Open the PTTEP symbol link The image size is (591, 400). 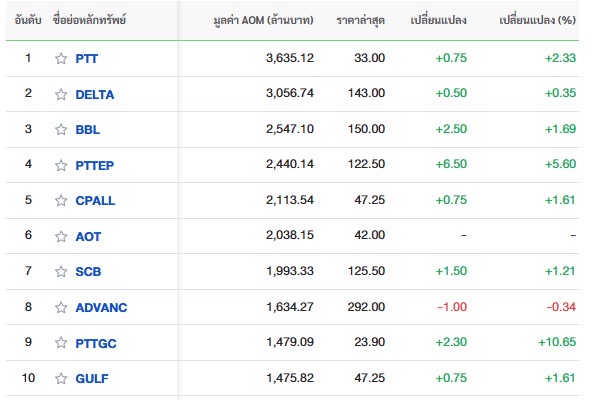point(95,166)
